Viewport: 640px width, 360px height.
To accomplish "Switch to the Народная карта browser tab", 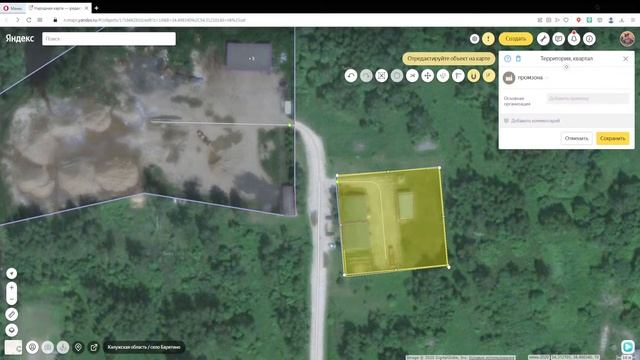I will (56, 8).
